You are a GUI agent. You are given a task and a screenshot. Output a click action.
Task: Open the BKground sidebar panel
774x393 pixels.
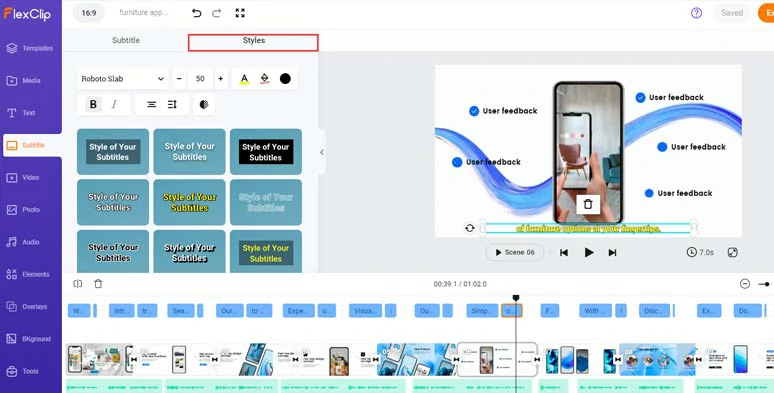coord(30,339)
